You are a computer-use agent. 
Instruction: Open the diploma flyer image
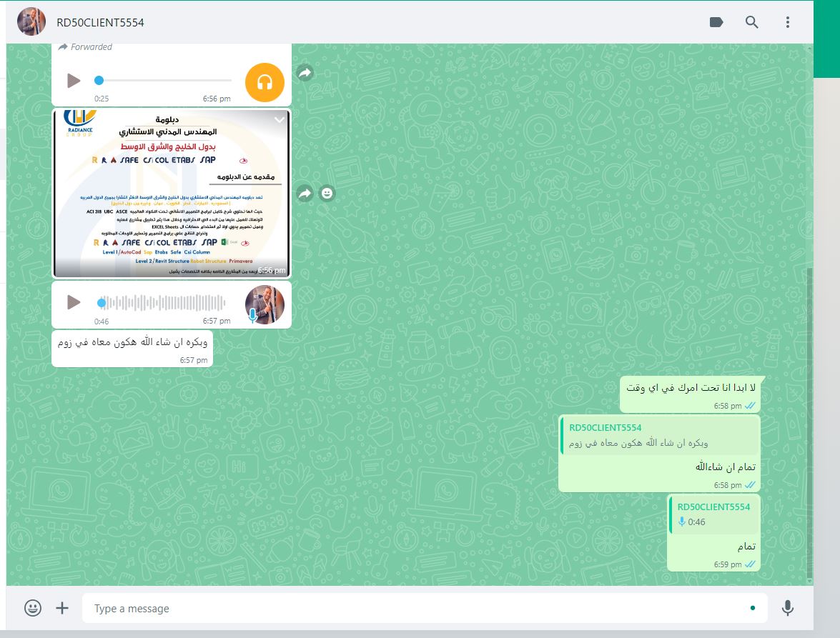click(x=172, y=193)
